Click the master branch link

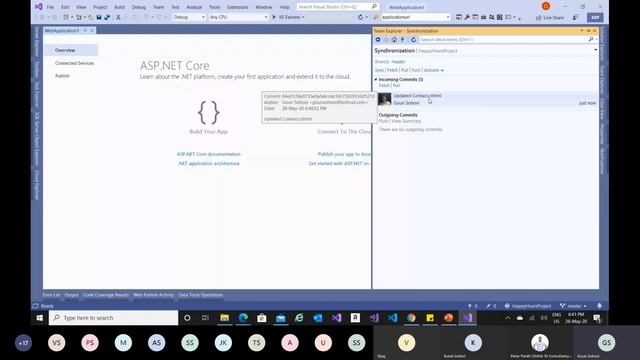[398, 62]
